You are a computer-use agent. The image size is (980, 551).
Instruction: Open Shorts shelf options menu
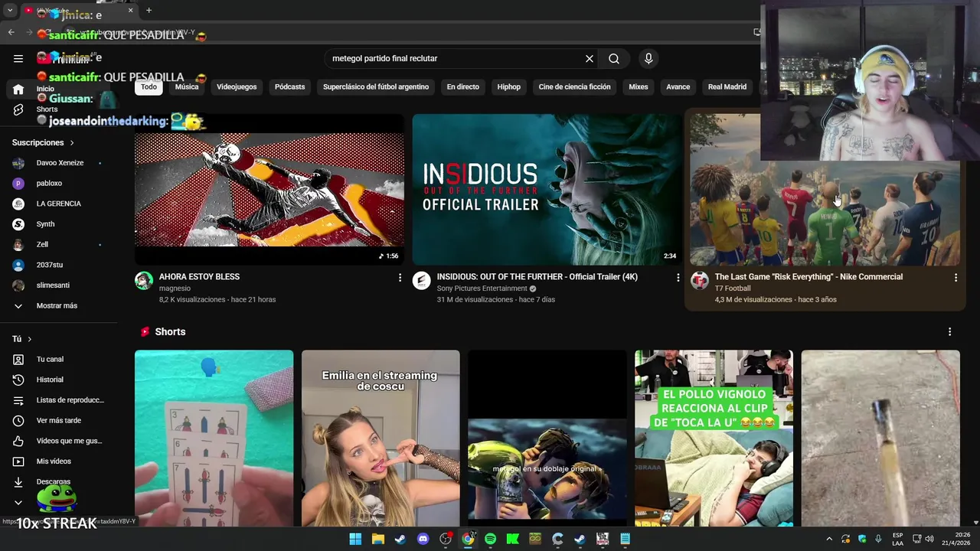(949, 332)
